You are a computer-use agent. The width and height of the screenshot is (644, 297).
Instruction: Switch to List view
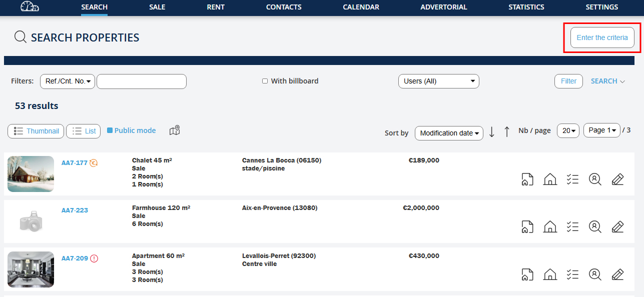pyautogui.click(x=84, y=131)
